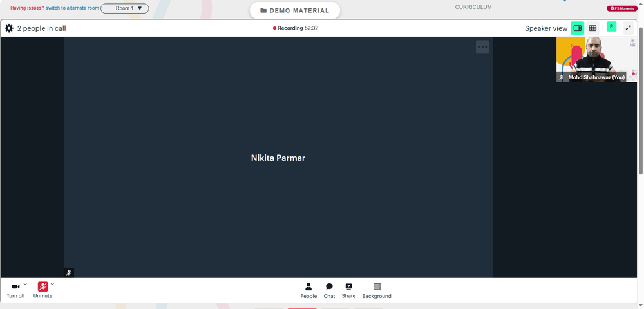The image size is (644, 309).
Task: Expand camera options chevron
Action: [x=25, y=283]
